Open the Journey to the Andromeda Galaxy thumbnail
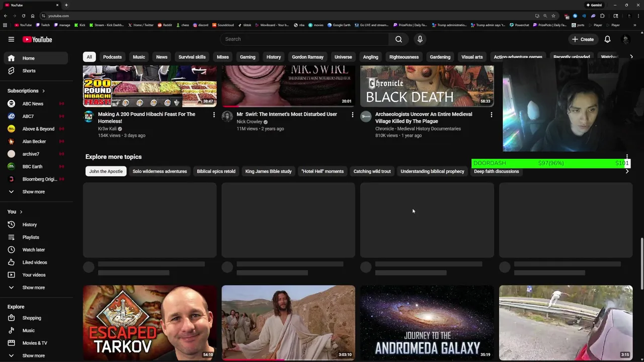The width and height of the screenshot is (644, 362). [427, 322]
